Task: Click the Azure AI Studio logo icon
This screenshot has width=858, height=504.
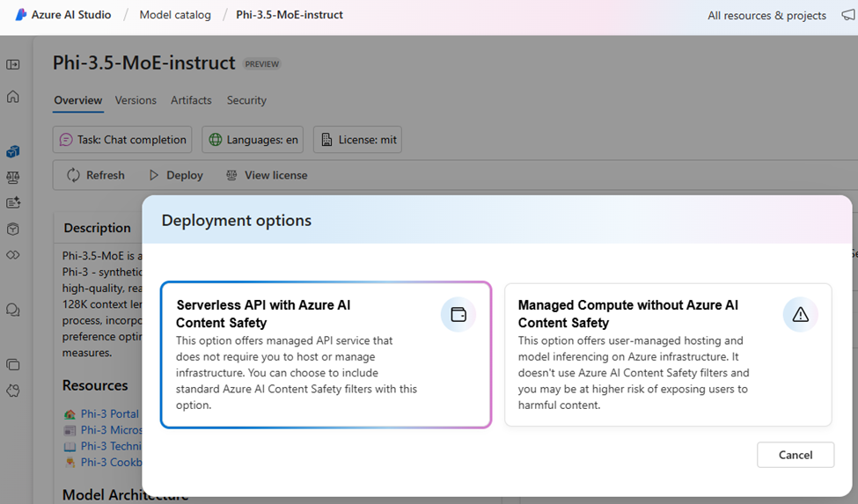Action: (x=21, y=15)
